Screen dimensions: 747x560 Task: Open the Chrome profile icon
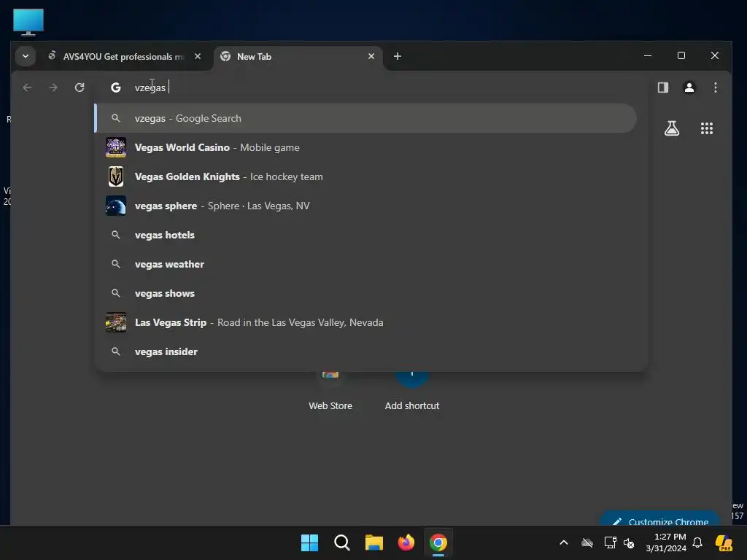point(689,87)
